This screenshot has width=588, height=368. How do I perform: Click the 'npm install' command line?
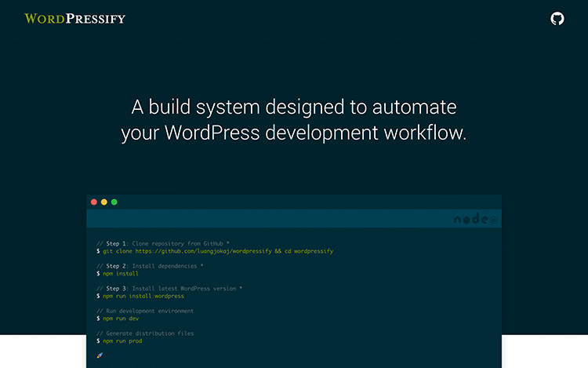[120, 274]
